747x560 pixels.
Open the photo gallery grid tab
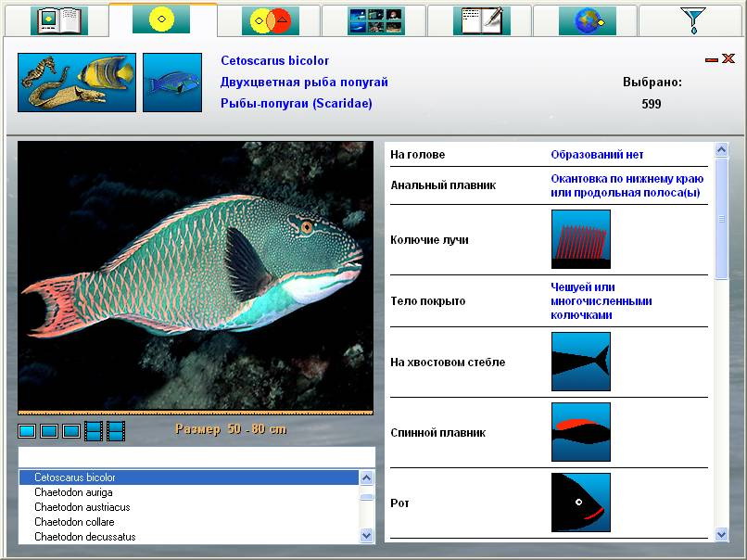coord(376,20)
